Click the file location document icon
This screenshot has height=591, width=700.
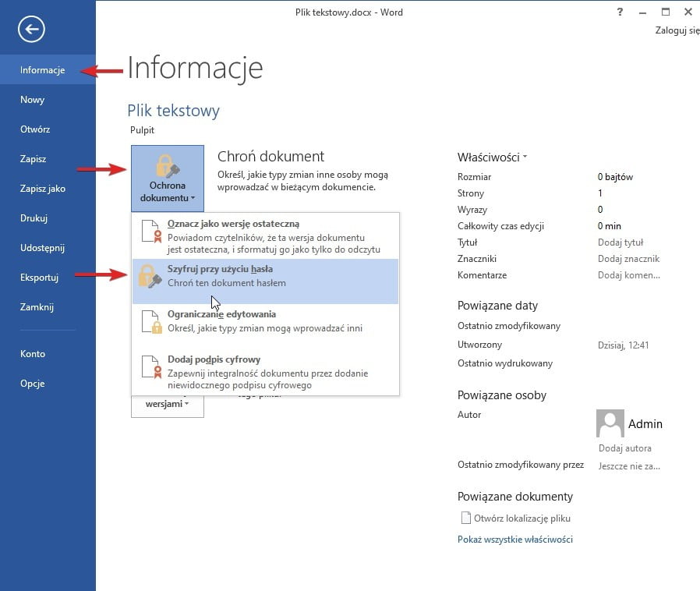coord(466,518)
